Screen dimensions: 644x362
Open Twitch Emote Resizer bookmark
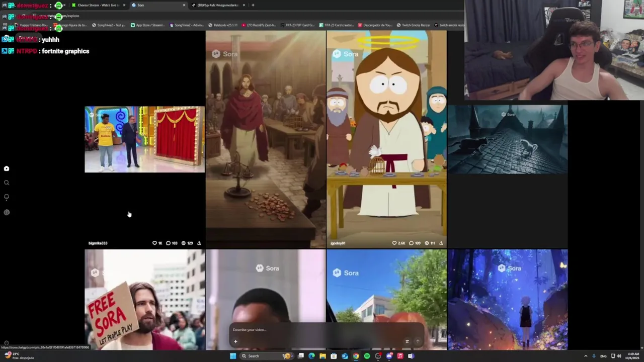click(414, 25)
